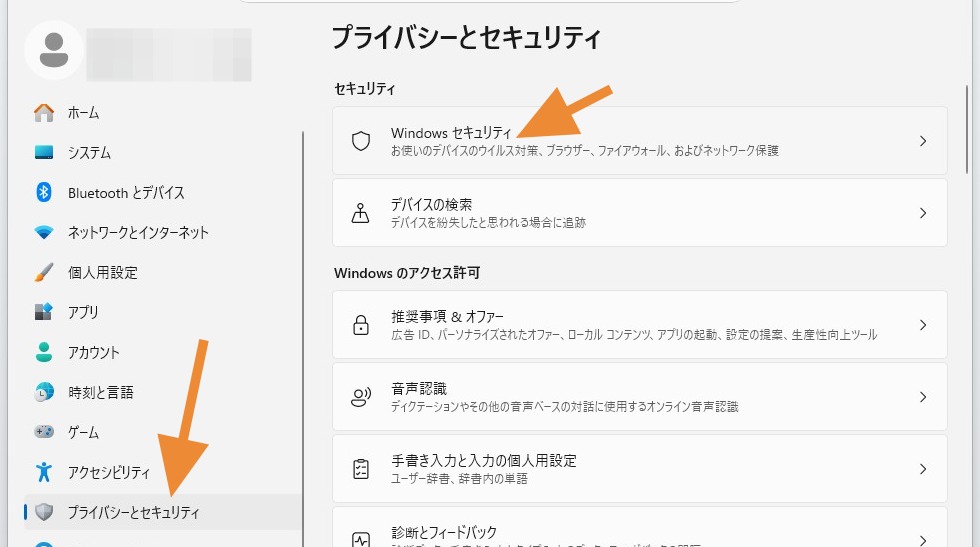980x547 pixels.
Task: Open the 音声認識 entry
Action: click(640, 397)
